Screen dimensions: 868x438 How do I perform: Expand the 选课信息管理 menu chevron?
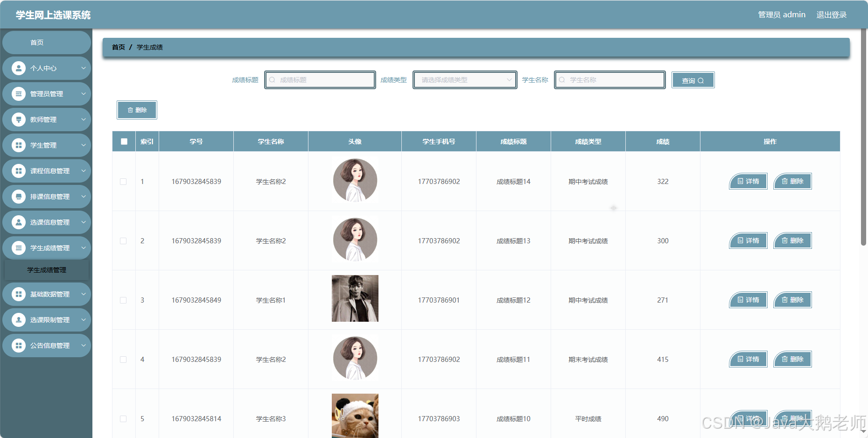84,222
